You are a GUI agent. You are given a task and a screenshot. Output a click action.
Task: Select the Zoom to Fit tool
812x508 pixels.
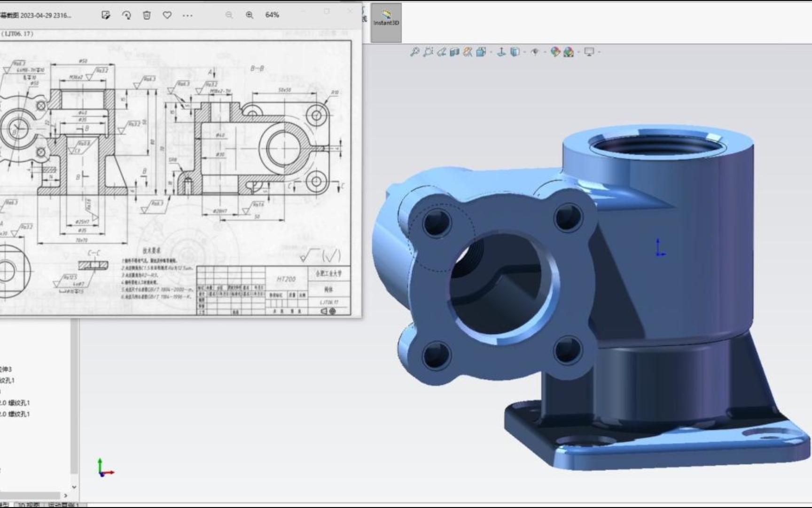[x=416, y=52]
